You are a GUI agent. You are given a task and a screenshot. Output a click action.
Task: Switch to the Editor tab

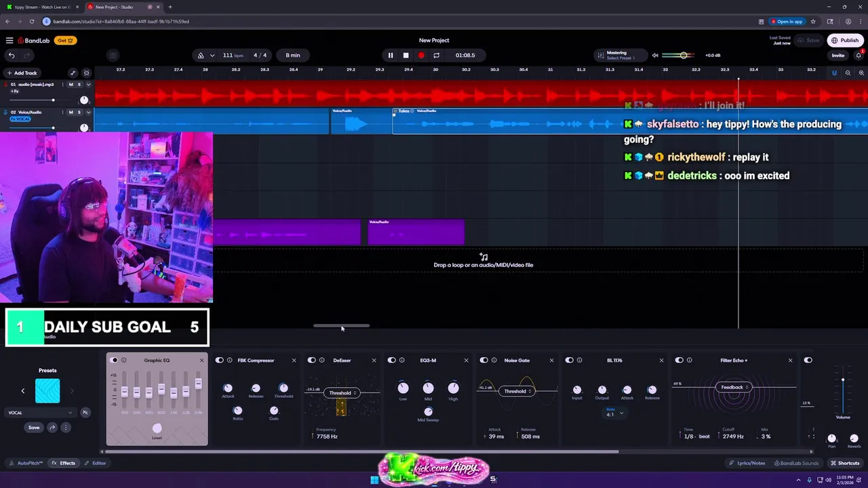pos(96,464)
